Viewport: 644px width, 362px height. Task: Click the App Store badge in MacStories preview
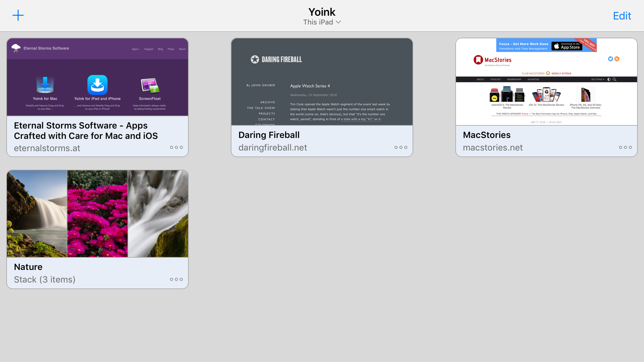(x=567, y=46)
